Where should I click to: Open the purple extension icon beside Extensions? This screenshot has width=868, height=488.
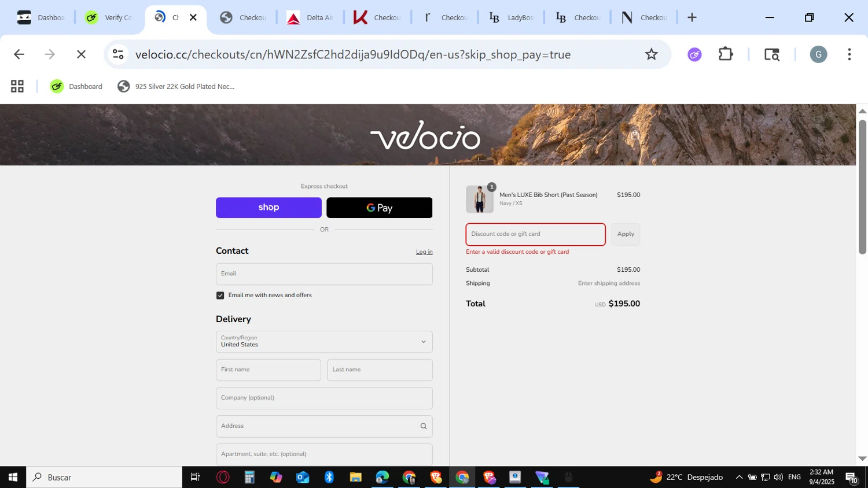coord(694,54)
